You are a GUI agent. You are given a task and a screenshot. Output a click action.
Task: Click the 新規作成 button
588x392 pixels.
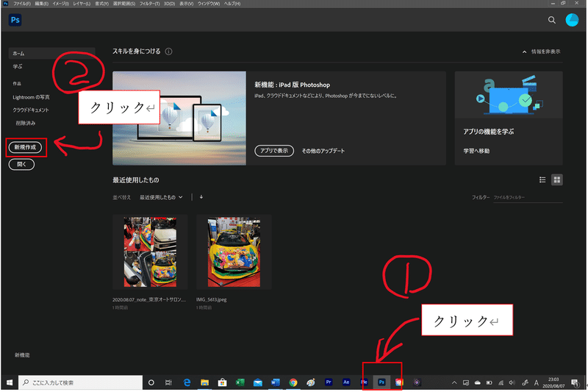[25, 147]
